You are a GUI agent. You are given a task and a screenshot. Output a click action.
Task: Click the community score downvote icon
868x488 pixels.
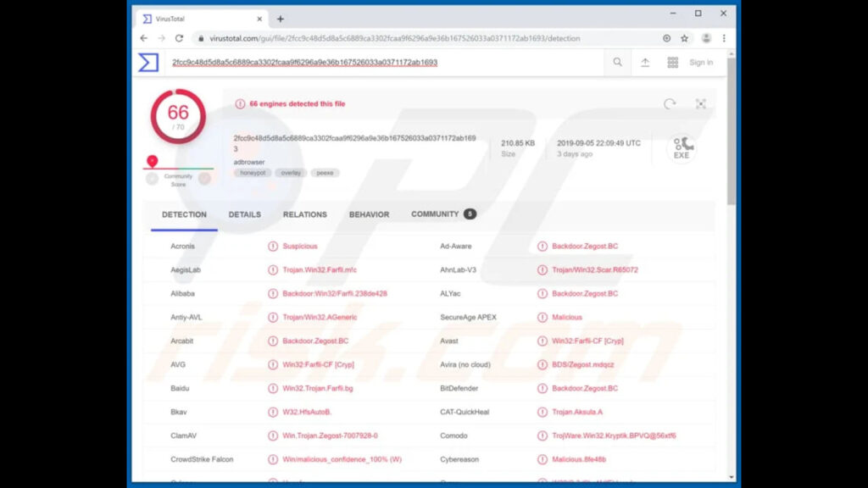(x=153, y=179)
